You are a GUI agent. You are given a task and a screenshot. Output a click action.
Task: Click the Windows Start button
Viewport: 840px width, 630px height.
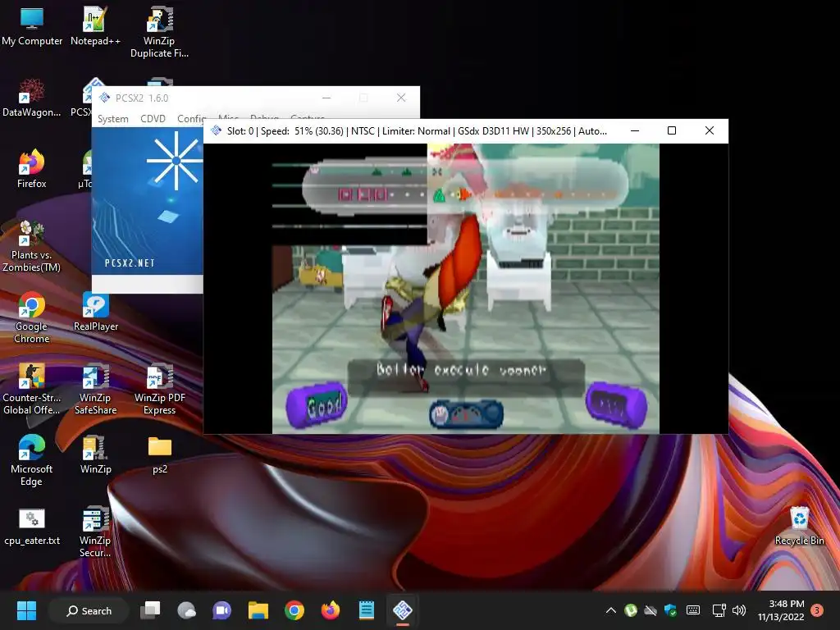point(26,610)
